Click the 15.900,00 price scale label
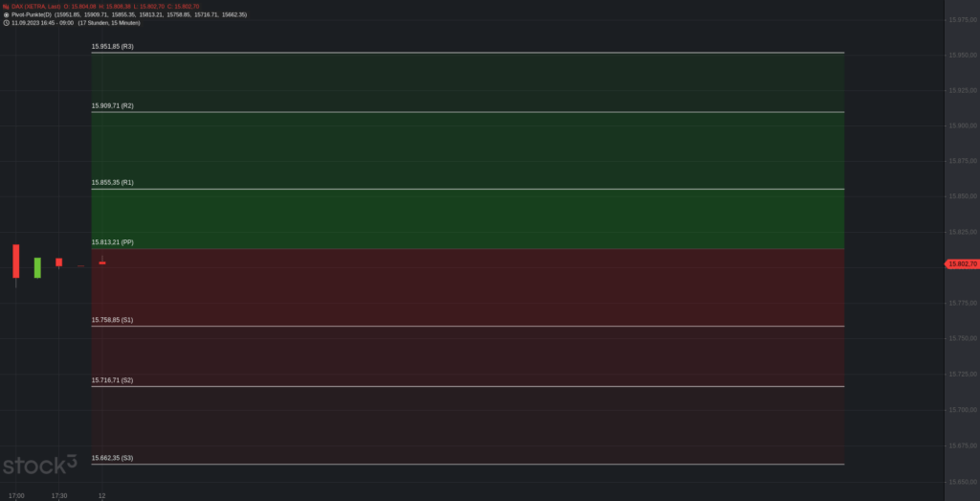Screen dimensions: 980x501 coord(963,125)
